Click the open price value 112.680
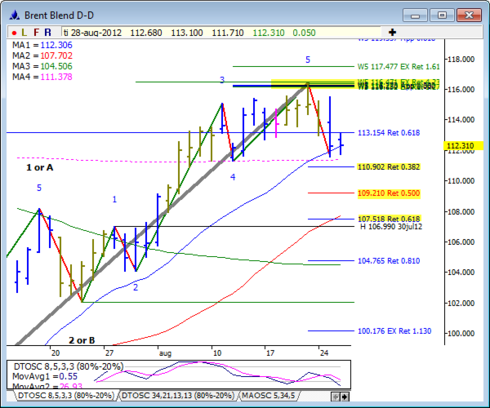Image resolution: width=490 pixels, height=408 pixels. pos(146,33)
